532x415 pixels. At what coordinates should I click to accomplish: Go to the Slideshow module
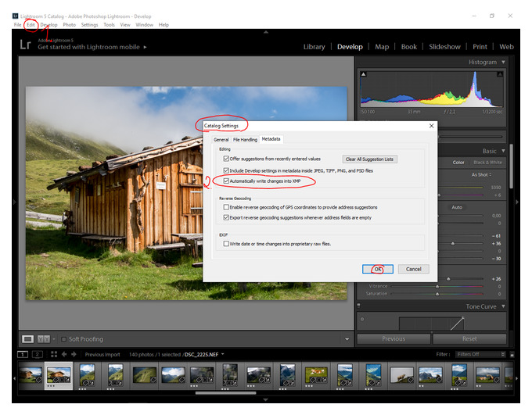pos(444,47)
